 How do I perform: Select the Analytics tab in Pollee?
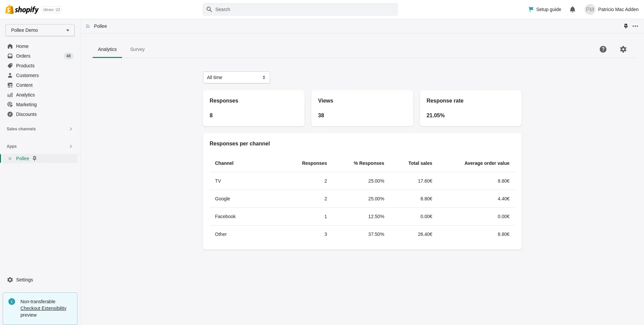tap(107, 49)
